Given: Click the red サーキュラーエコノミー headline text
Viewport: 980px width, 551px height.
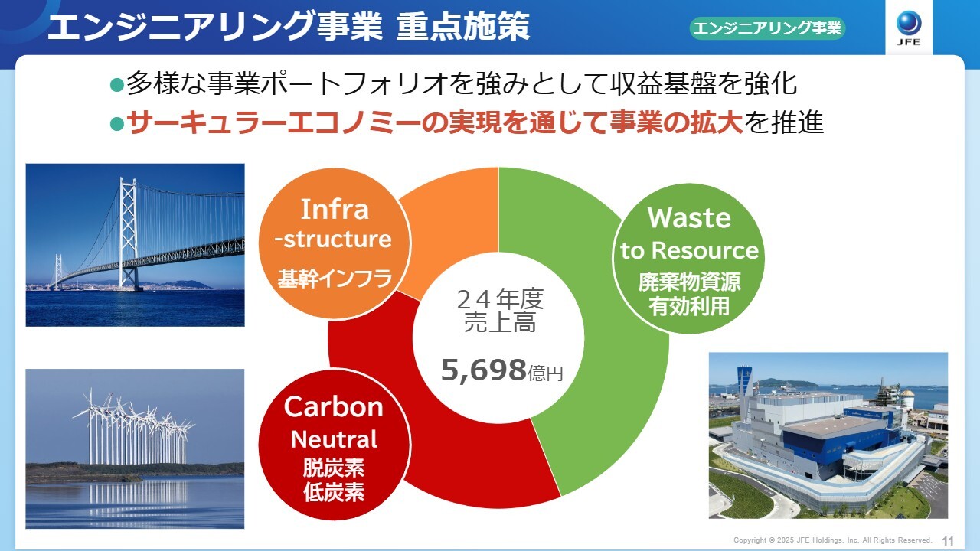Looking at the screenshot, I should coord(435,123).
